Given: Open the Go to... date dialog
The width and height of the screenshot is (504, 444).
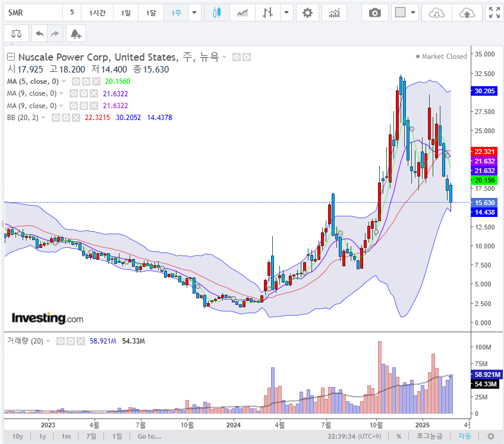Looking at the screenshot, I should (149, 436).
